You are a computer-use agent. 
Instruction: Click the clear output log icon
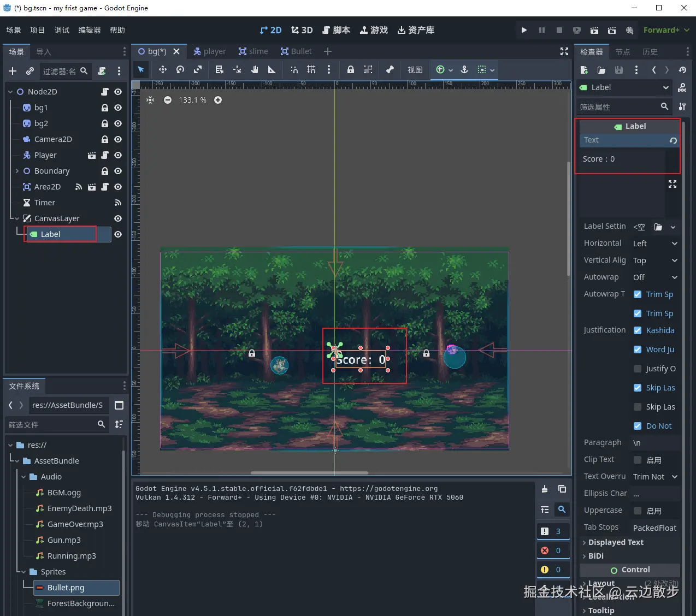[x=545, y=489]
